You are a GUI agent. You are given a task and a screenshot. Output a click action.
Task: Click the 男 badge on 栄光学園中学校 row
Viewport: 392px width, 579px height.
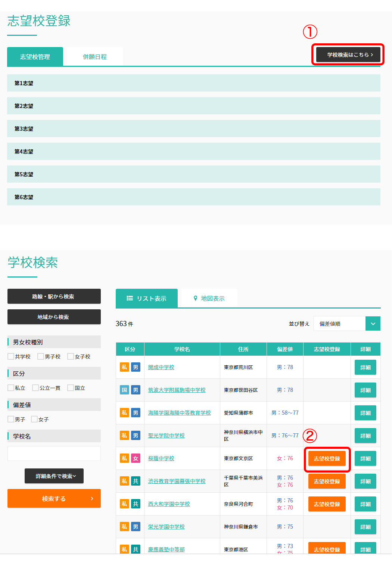[x=136, y=527]
